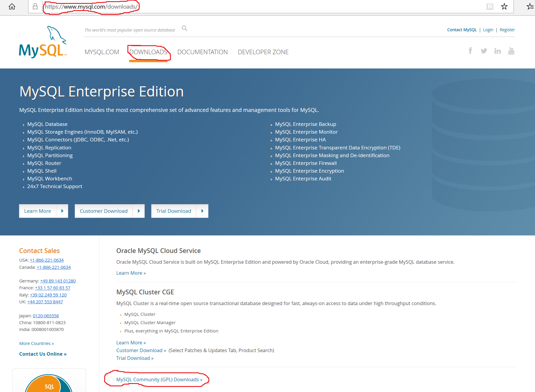535x392 pixels.
Task: Click MySQL Shell list item
Action: click(x=42, y=171)
